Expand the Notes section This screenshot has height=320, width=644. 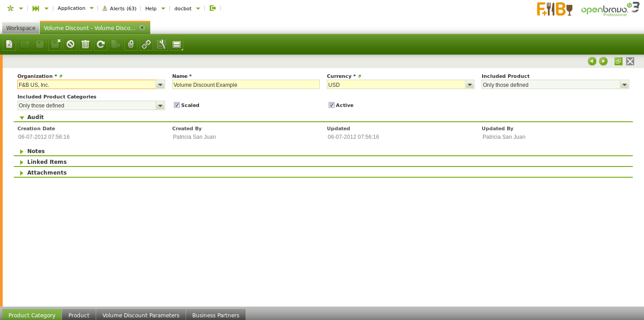(36, 151)
